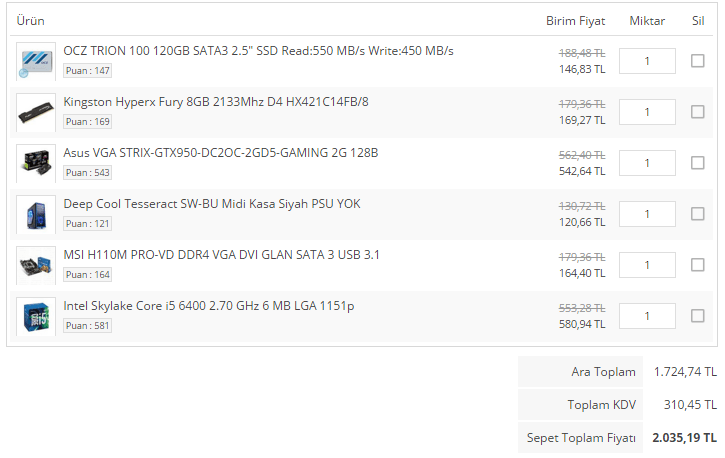Open the MSI H110M motherboard image
This screenshot has width=725, height=458.
36,265
